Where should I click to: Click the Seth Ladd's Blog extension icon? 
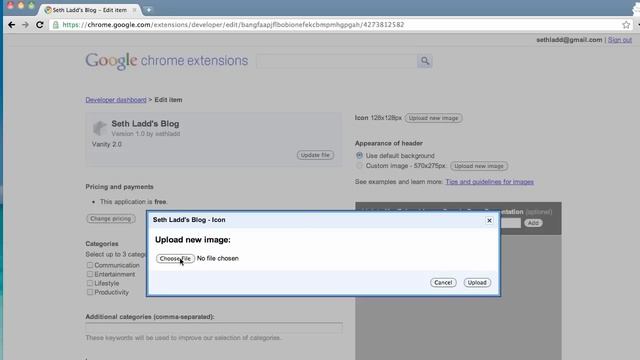[99, 128]
